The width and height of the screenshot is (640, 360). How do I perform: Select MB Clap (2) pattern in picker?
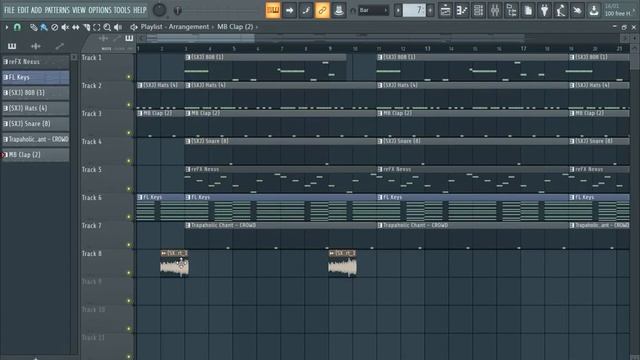pos(36,155)
